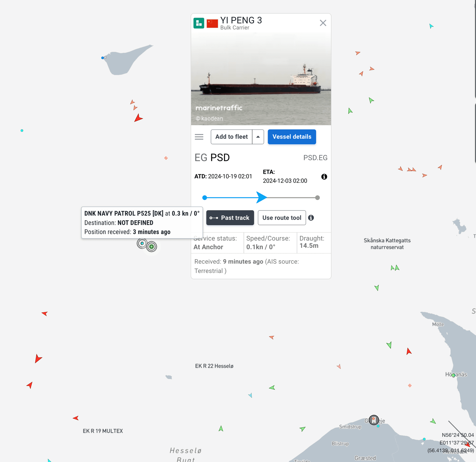Viewport: 476px width, 462px height.
Task: Click the EG PSD destination heading
Action: (212, 158)
